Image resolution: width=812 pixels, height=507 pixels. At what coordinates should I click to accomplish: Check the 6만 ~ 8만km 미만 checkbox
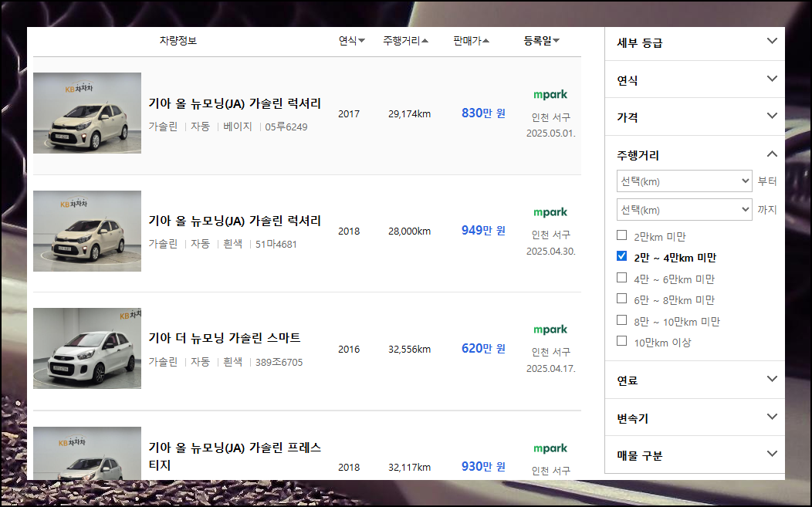622,299
